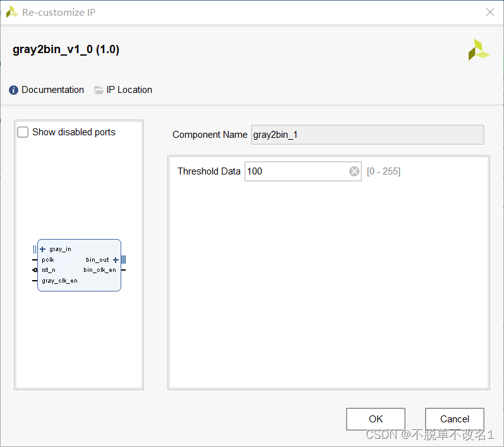
Task: Enable Show disabled ports checkbox
Action: 23,132
